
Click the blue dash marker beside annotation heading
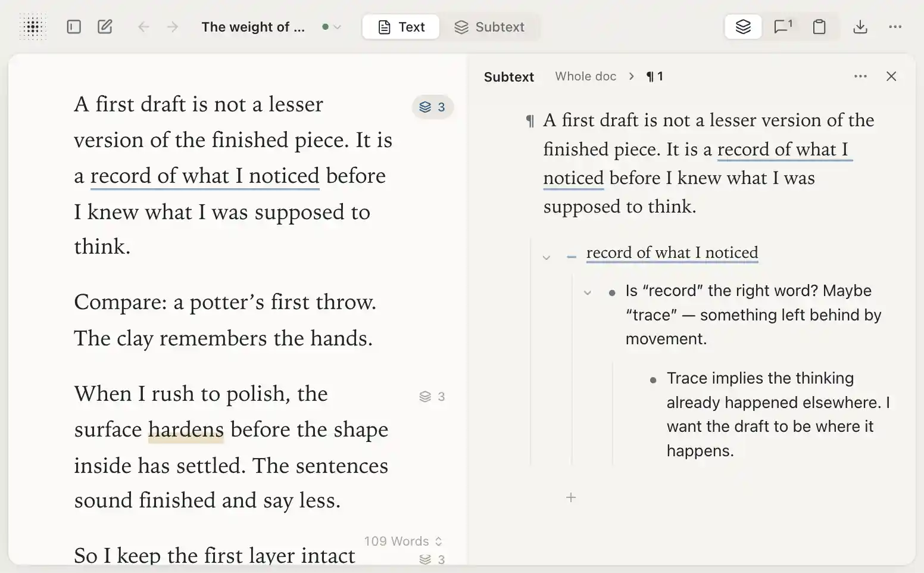click(572, 257)
